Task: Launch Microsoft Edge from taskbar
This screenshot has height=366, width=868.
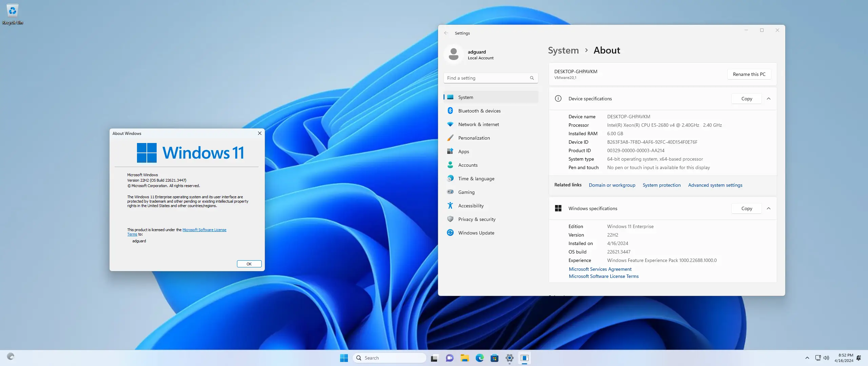Action: pyautogui.click(x=479, y=358)
